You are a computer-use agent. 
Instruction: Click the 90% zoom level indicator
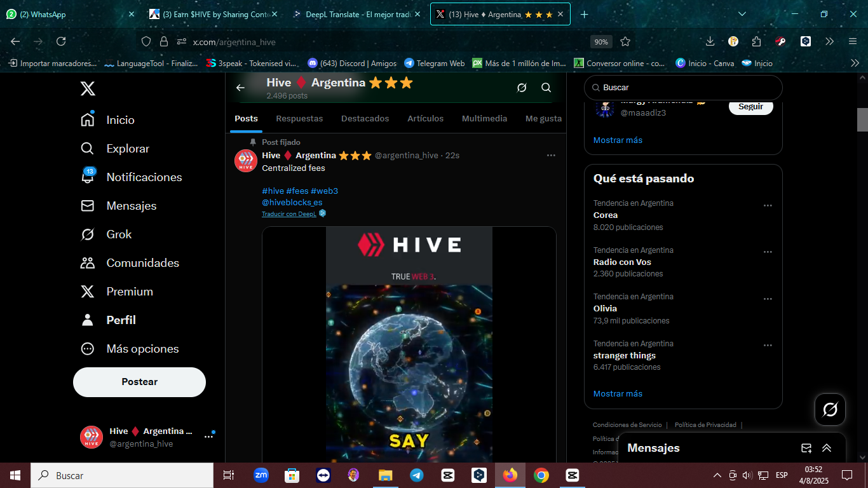(x=600, y=42)
